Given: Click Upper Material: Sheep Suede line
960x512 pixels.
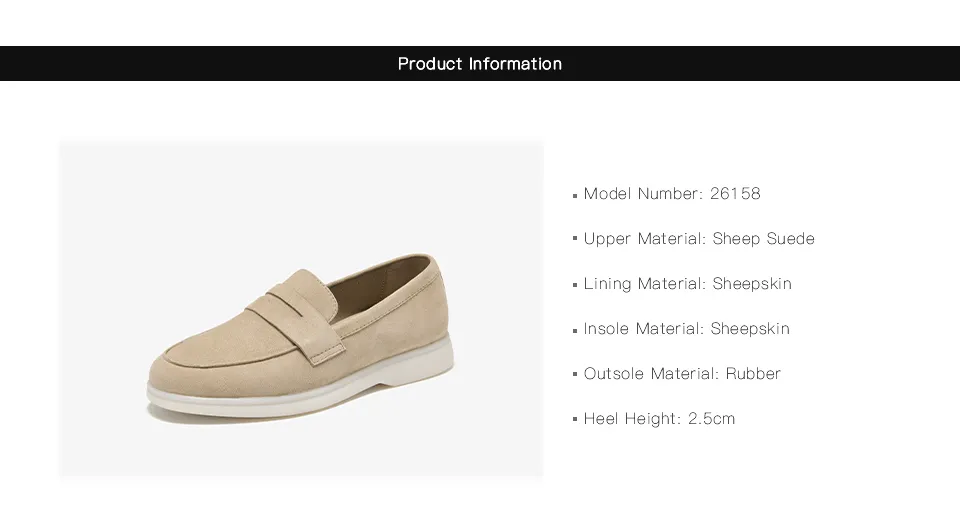Looking at the screenshot, I should [699, 239].
